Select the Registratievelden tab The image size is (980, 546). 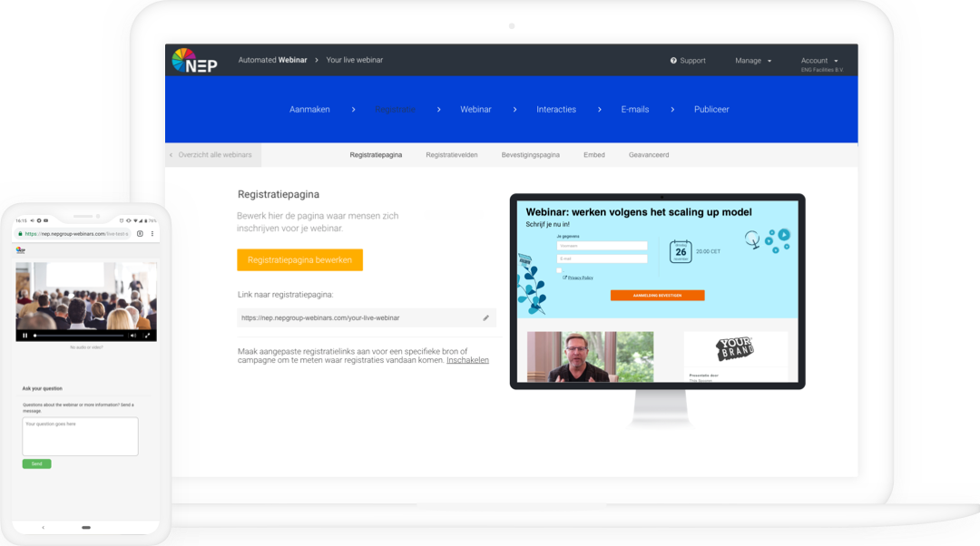(452, 155)
